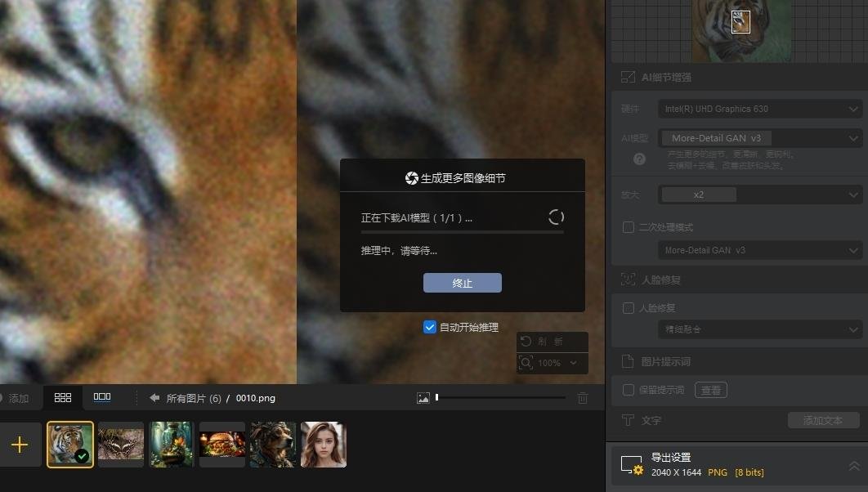Click the AI细节增强 section icon
The image size is (868, 492).
tap(628, 78)
